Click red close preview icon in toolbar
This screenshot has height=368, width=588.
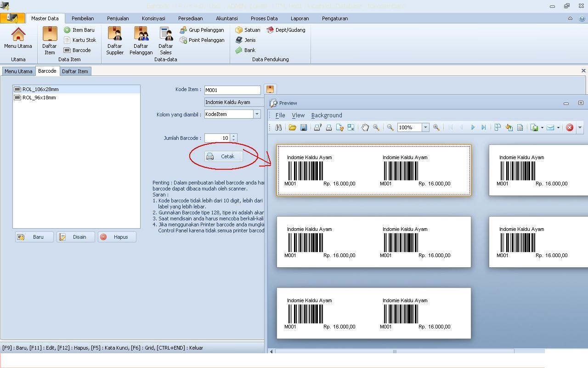pyautogui.click(x=570, y=127)
